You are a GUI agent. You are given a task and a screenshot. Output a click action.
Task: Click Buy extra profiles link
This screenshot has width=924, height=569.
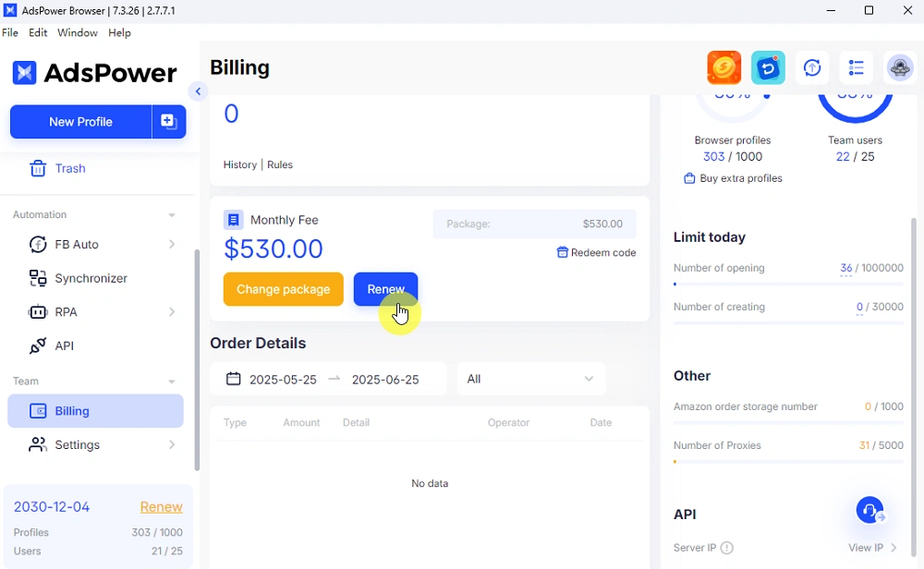[x=741, y=178]
